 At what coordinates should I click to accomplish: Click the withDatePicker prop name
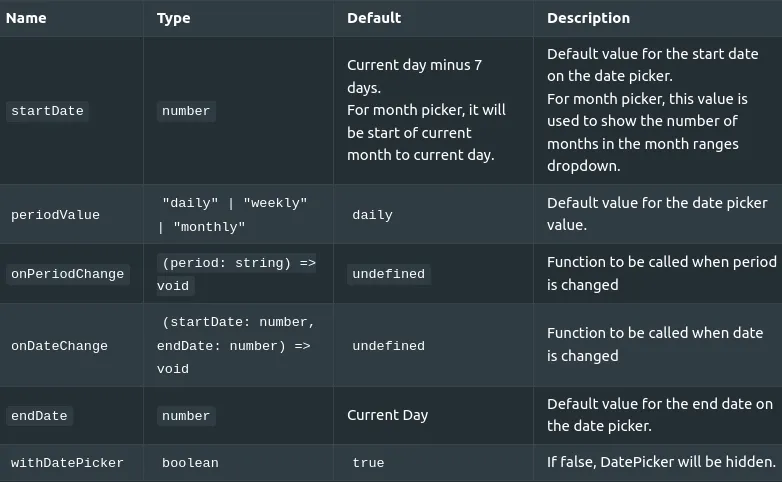coord(67,463)
